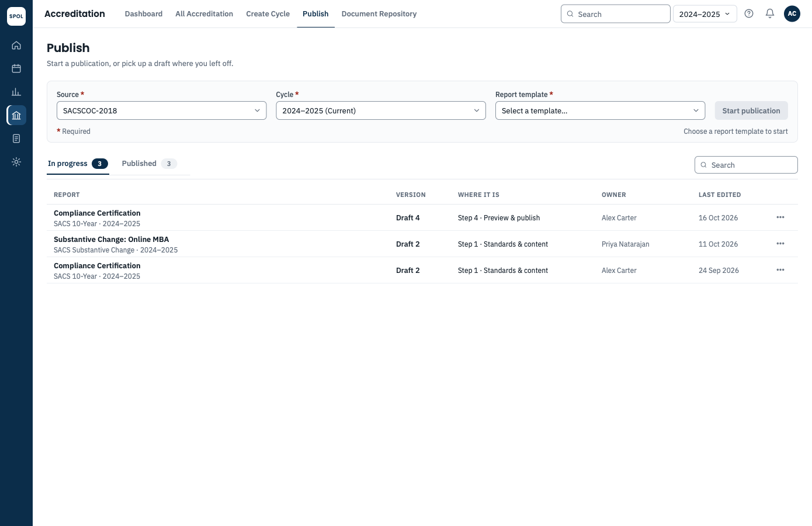Viewport: 812px width, 526px height.
Task: Click the owner name Priya Natarajan
Action: point(626,244)
